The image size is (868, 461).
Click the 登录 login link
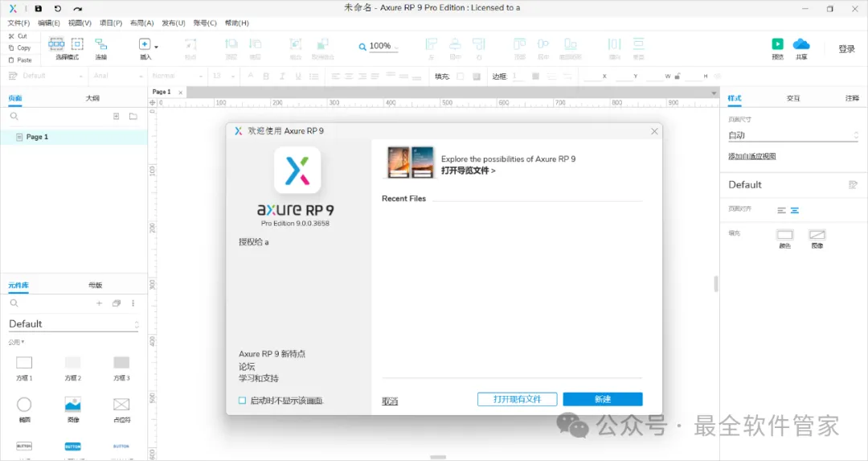point(846,49)
